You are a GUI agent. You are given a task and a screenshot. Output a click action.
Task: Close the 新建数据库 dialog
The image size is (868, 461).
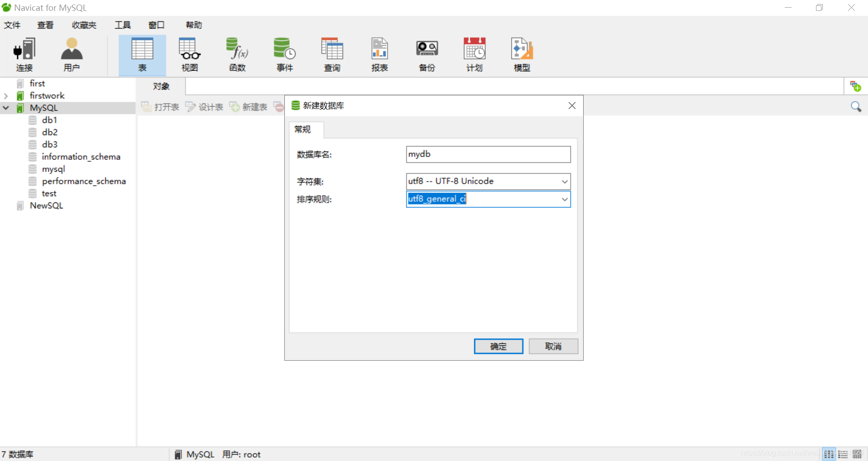click(x=572, y=106)
